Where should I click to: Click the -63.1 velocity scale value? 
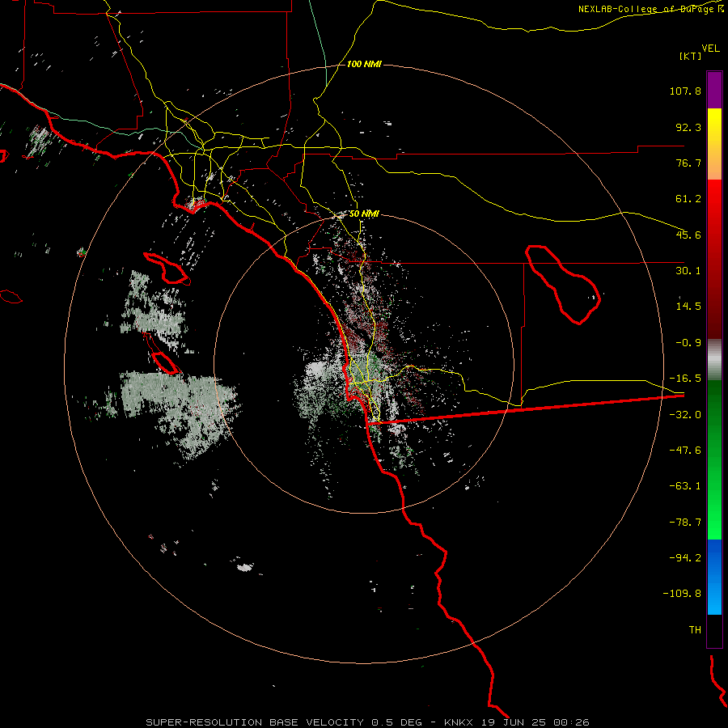[x=685, y=486]
